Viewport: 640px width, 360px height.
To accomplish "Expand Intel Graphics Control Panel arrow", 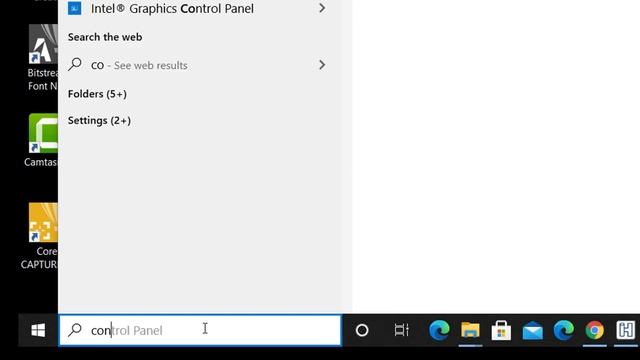I will pyautogui.click(x=322, y=8).
